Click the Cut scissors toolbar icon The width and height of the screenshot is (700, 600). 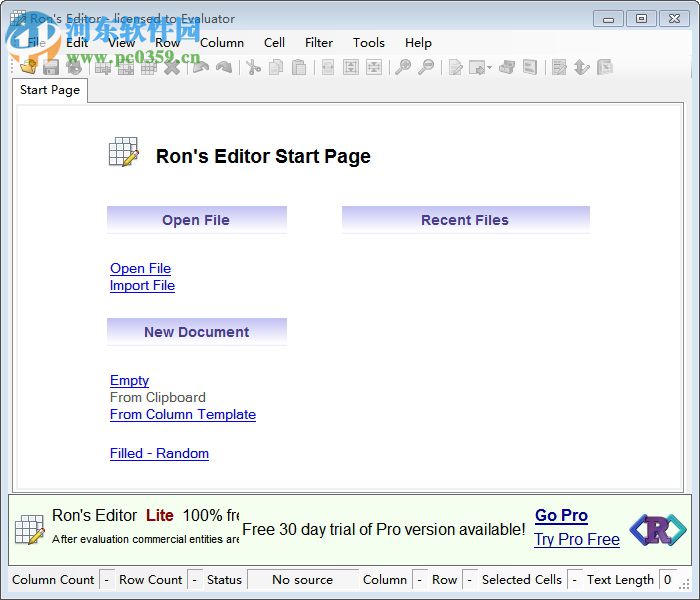click(254, 67)
